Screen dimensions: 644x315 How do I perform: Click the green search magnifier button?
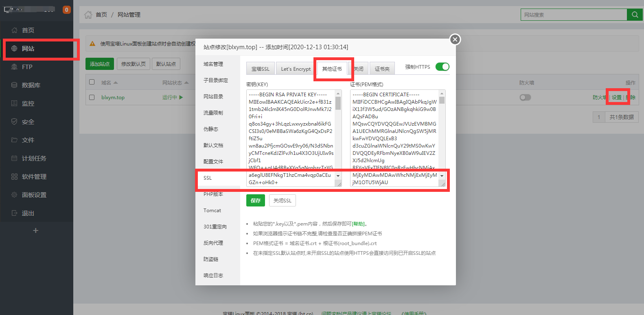(x=635, y=15)
